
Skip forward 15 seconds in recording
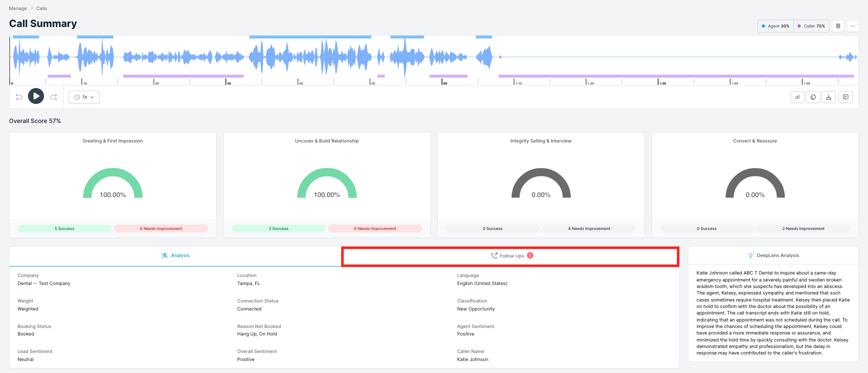tap(54, 97)
